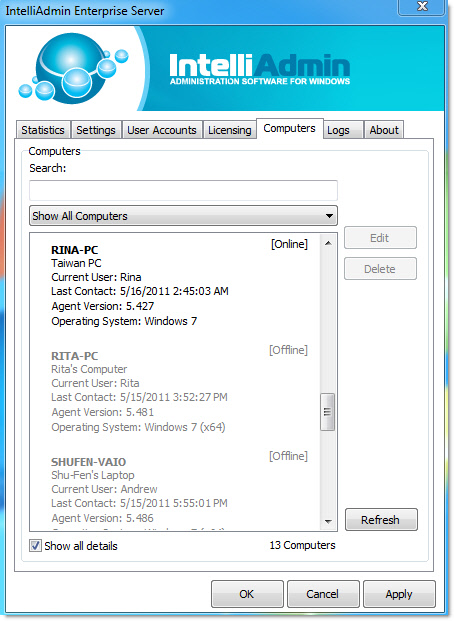Cancel the dialog
This screenshot has width=454, height=621.
(323, 594)
